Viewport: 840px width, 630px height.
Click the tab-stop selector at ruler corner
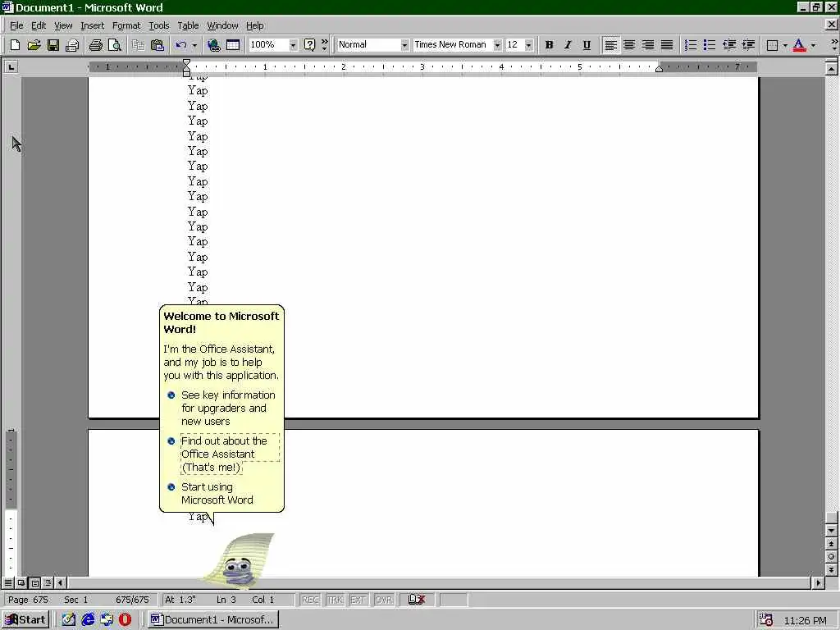point(11,66)
